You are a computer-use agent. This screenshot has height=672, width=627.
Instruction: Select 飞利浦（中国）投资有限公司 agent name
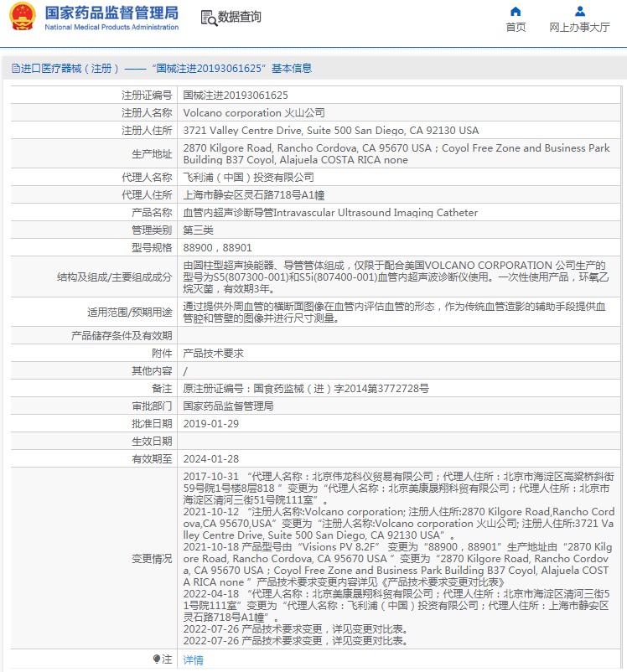tap(248, 178)
